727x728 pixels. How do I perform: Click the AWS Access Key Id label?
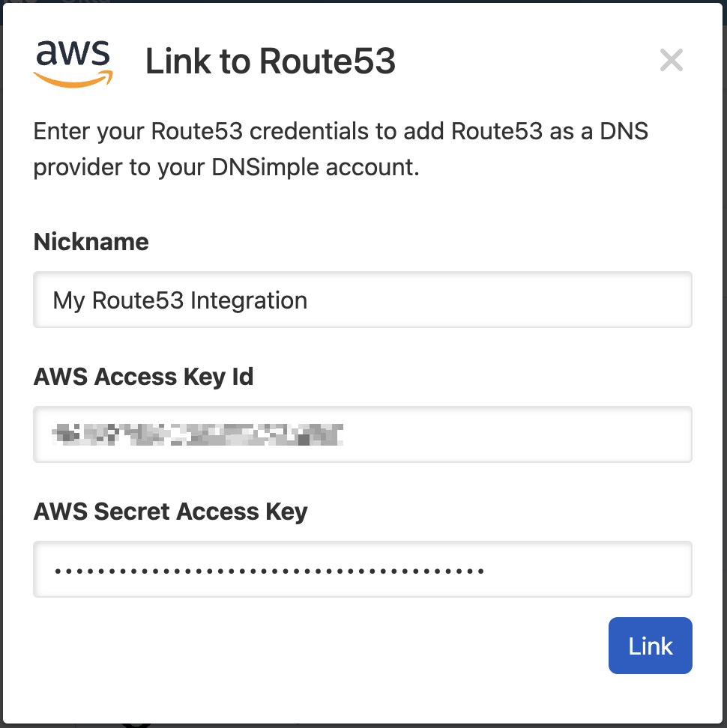[x=143, y=377]
